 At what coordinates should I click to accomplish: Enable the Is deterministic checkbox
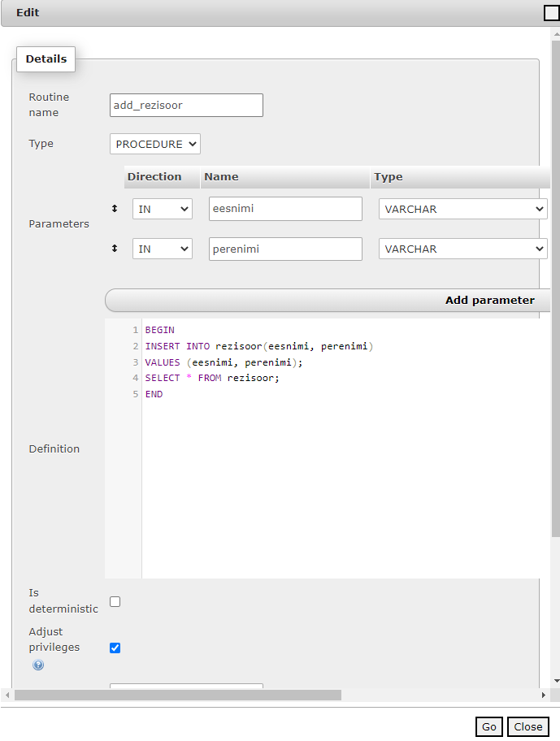pyautogui.click(x=115, y=601)
